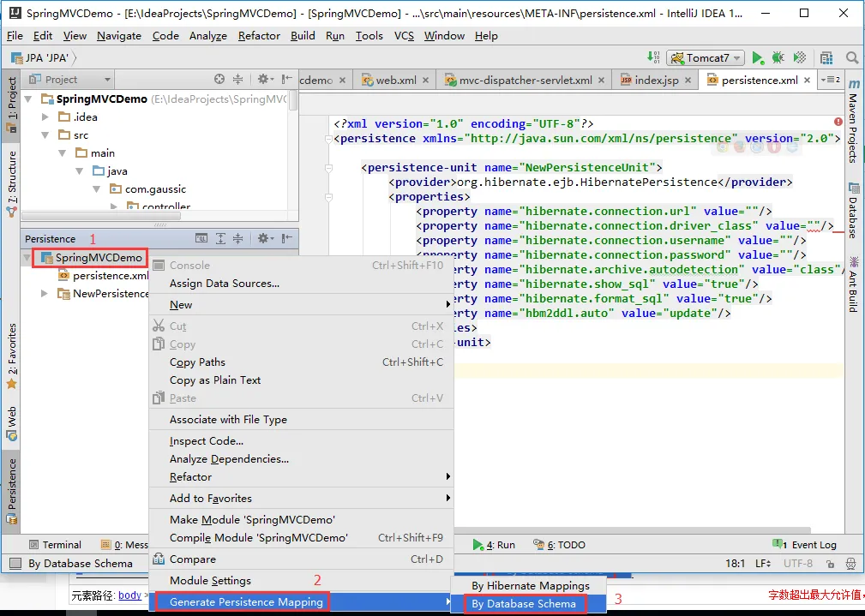865x616 pixels.
Task: Open the Refactor submenu in the context menu
Action: point(301,477)
